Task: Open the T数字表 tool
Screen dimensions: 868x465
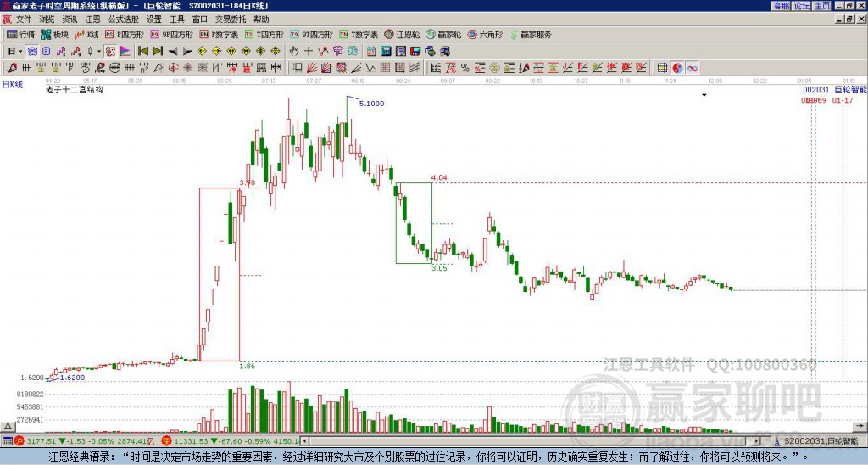Action: click(x=359, y=34)
